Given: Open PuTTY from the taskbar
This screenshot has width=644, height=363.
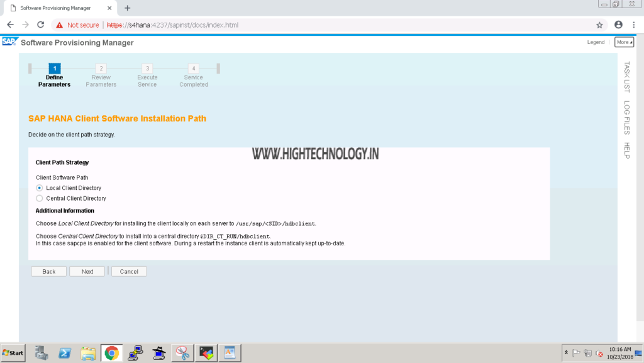Looking at the screenshot, I should [x=135, y=353].
